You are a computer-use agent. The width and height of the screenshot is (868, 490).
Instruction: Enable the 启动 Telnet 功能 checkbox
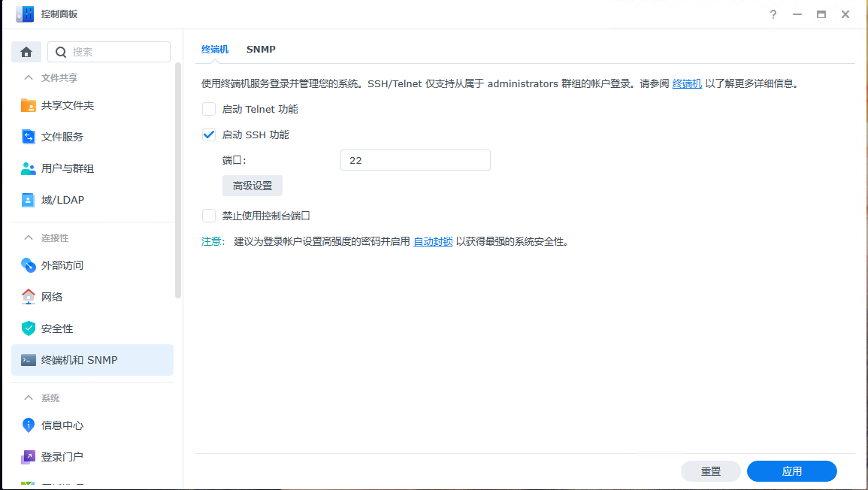click(x=209, y=109)
